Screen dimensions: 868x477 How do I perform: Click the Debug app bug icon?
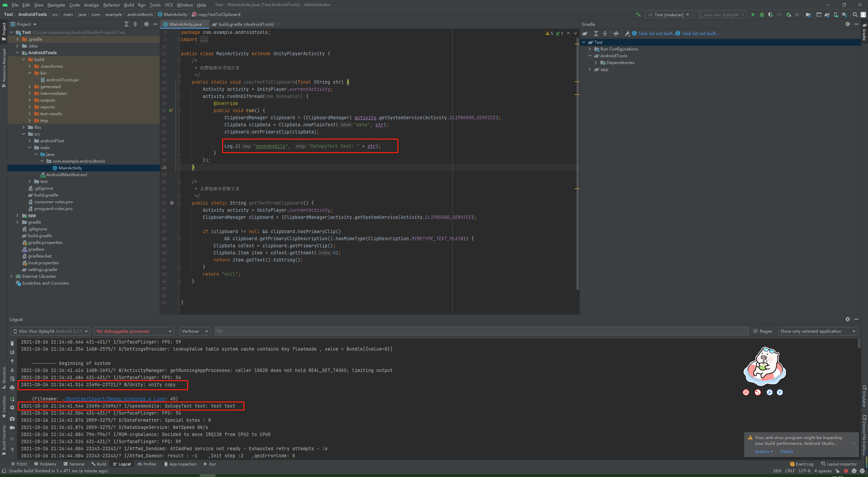[x=762, y=15]
